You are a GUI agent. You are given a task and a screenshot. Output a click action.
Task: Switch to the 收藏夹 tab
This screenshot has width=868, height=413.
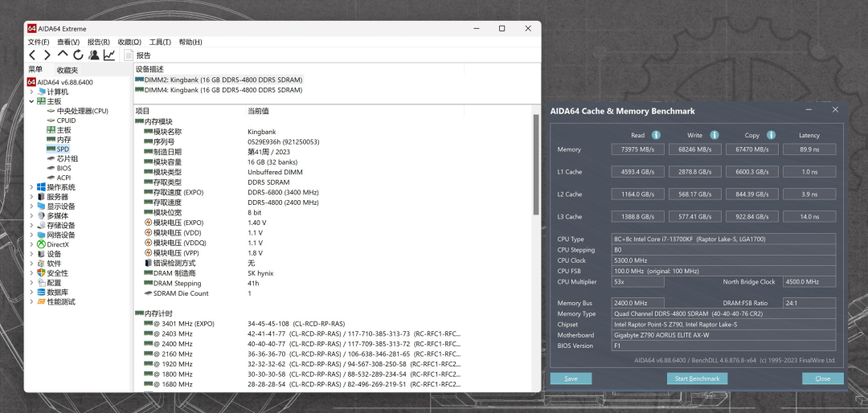(x=68, y=70)
